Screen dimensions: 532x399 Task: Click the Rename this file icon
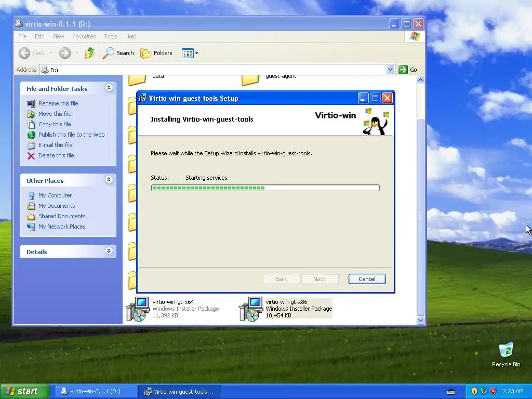pos(31,103)
